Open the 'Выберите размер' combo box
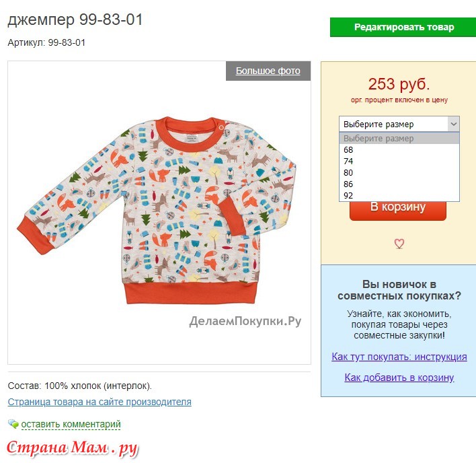This screenshot has width=476, height=463. click(x=399, y=124)
